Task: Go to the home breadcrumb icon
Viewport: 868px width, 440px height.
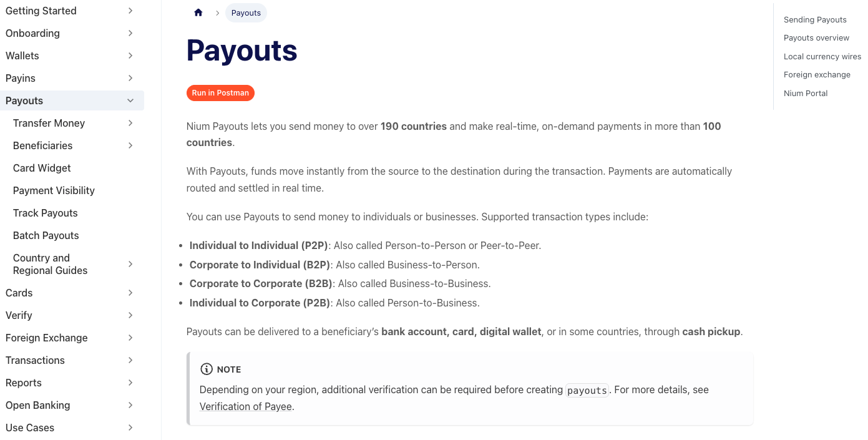Action: (198, 12)
